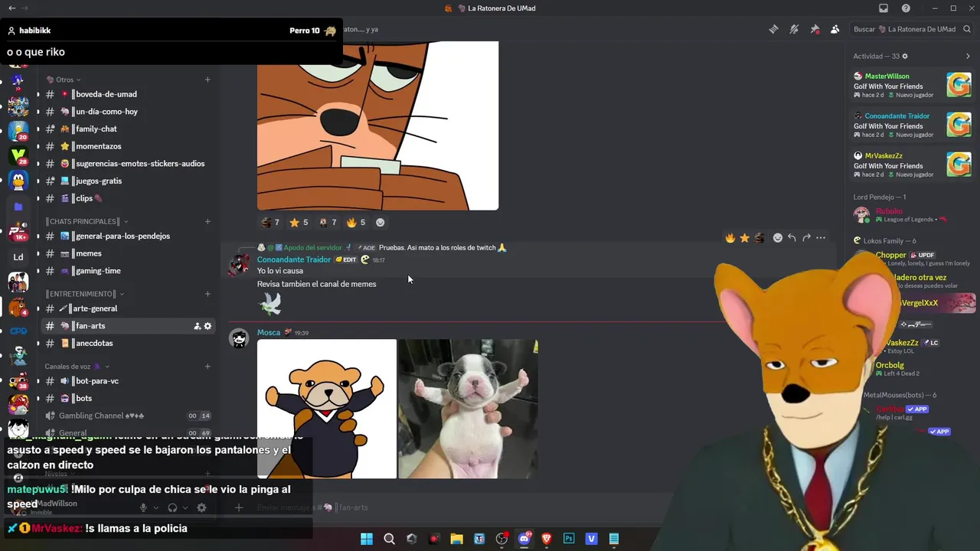View MrVaskezZz Golf With Your Friends activity
980x551 pixels.
coord(913,165)
